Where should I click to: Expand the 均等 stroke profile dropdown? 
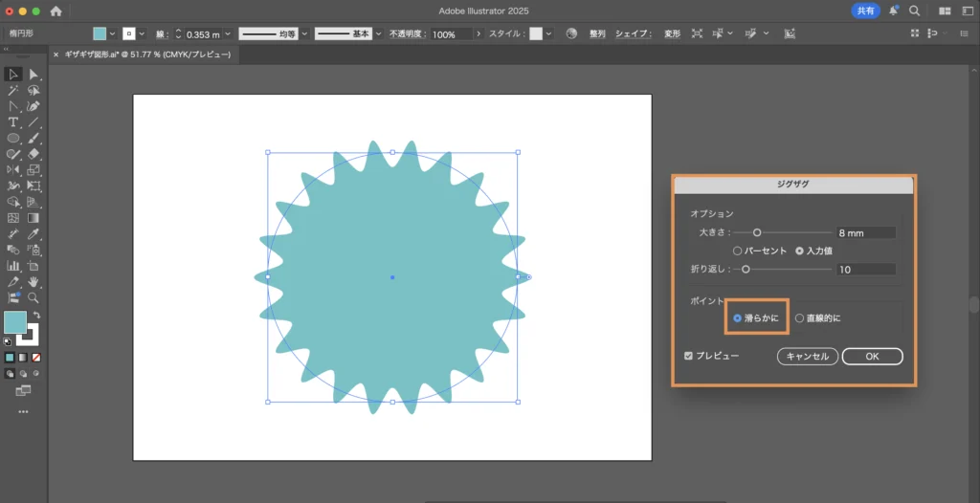click(305, 33)
